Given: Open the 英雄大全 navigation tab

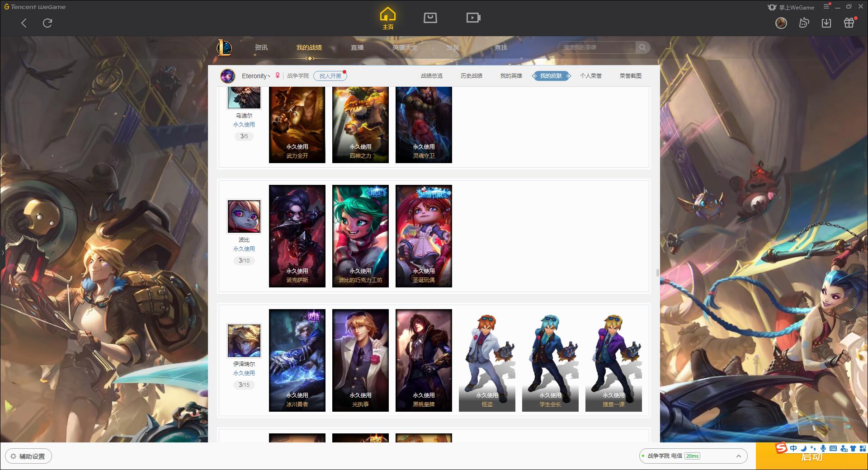Looking at the screenshot, I should pyautogui.click(x=405, y=47).
